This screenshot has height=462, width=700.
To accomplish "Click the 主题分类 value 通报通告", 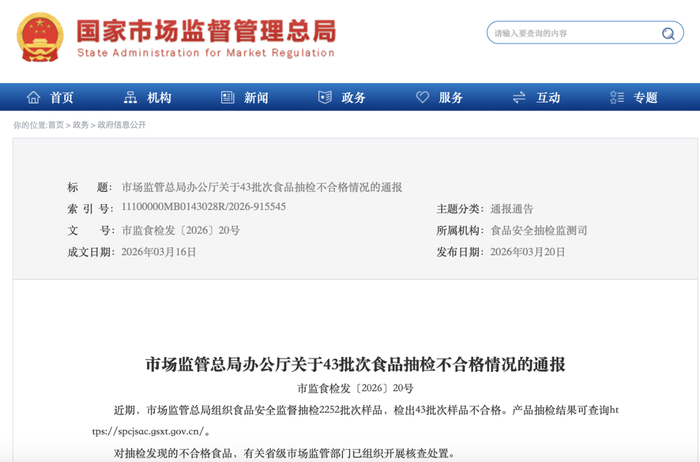I will click(512, 209).
